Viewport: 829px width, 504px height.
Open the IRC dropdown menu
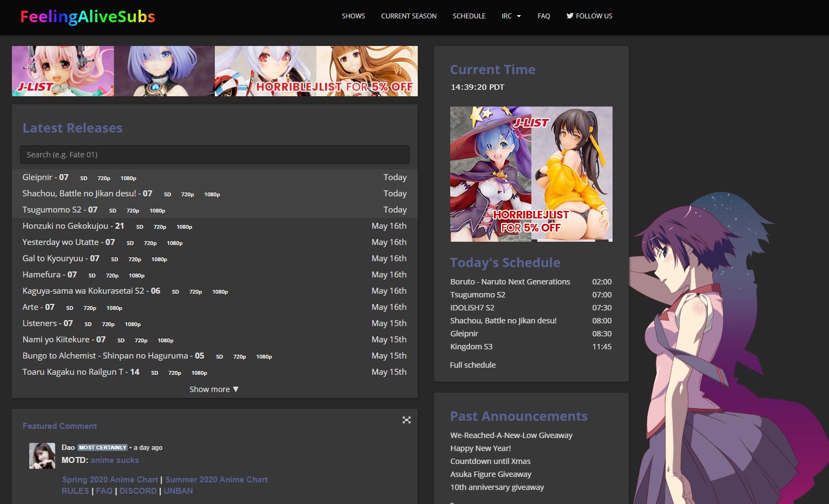coord(511,16)
